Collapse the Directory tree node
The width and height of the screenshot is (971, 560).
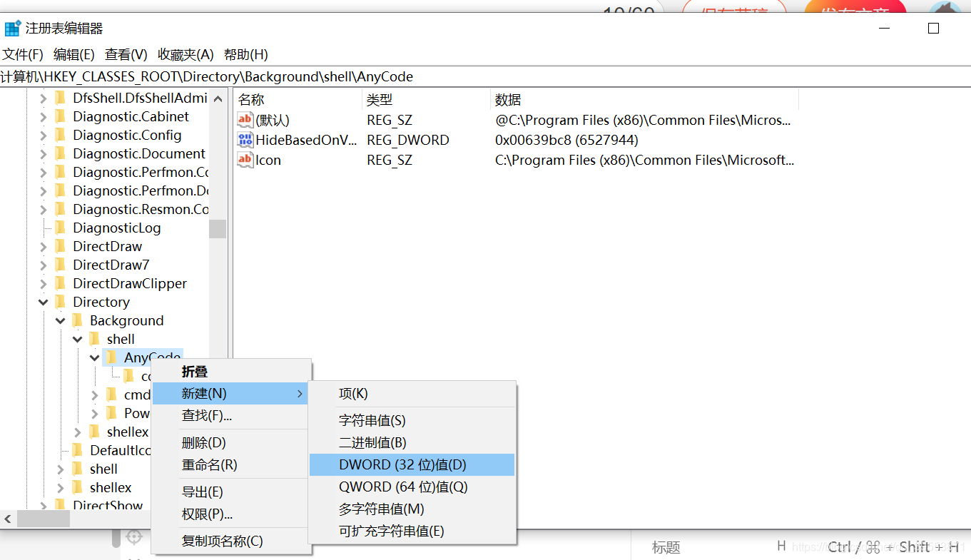(44, 302)
